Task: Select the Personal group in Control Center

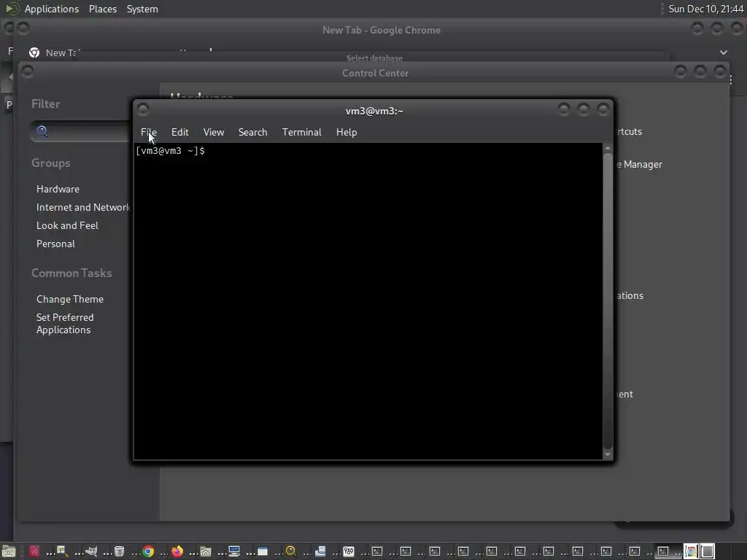Action: [x=55, y=244]
